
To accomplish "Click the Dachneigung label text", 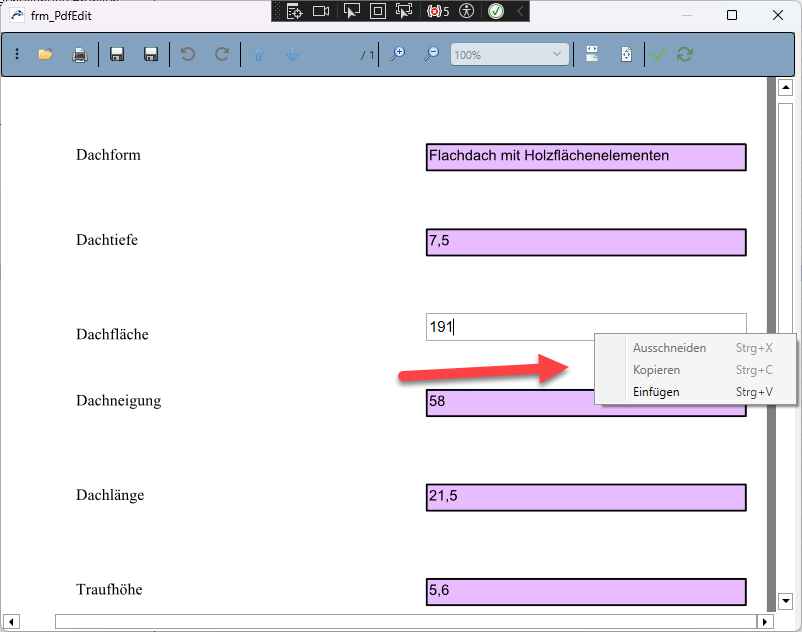I will tap(119, 401).
